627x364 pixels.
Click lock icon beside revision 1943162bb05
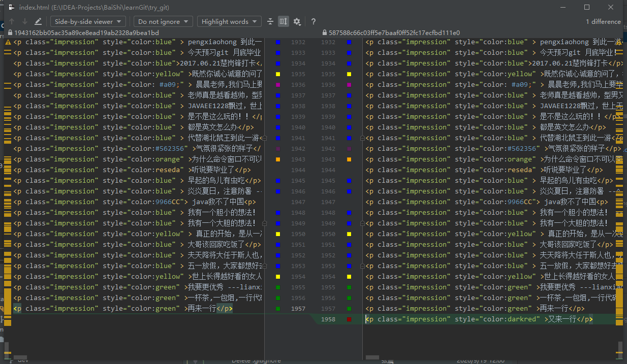point(10,32)
